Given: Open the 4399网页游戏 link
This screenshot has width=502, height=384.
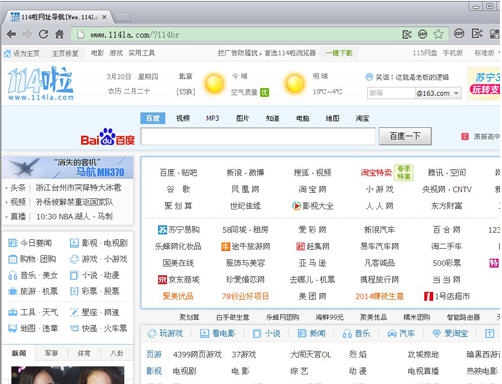Looking at the screenshot, I should click(197, 354).
